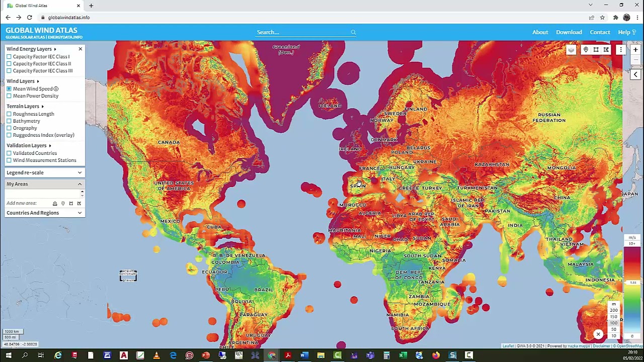Open the Contact page
644x362 pixels.
(600, 32)
